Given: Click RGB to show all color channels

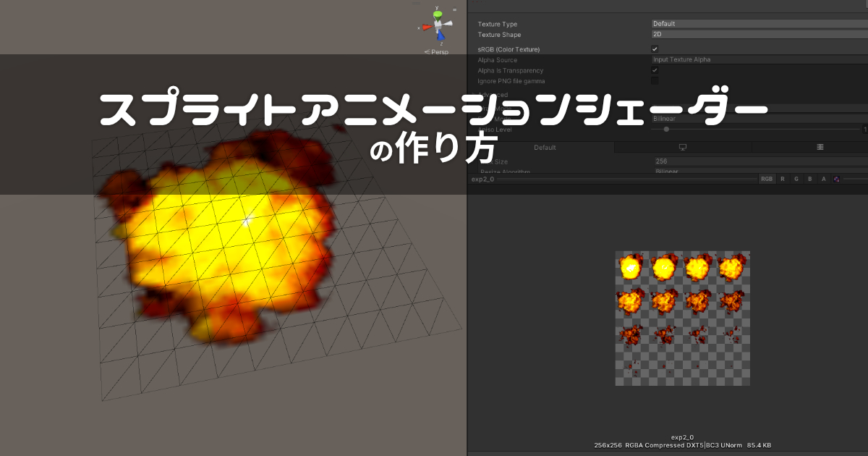Looking at the screenshot, I should 766,179.
